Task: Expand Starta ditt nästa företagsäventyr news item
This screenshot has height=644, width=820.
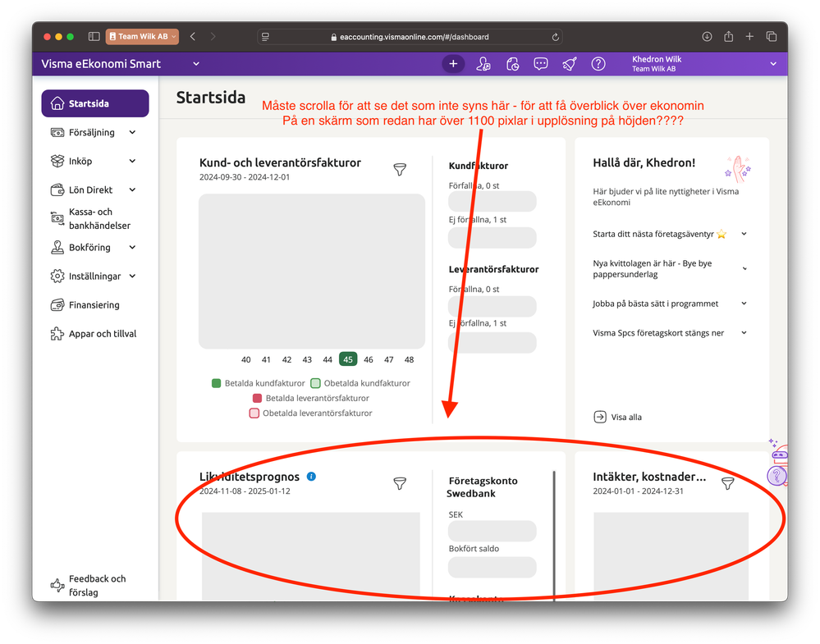Action: [670, 234]
